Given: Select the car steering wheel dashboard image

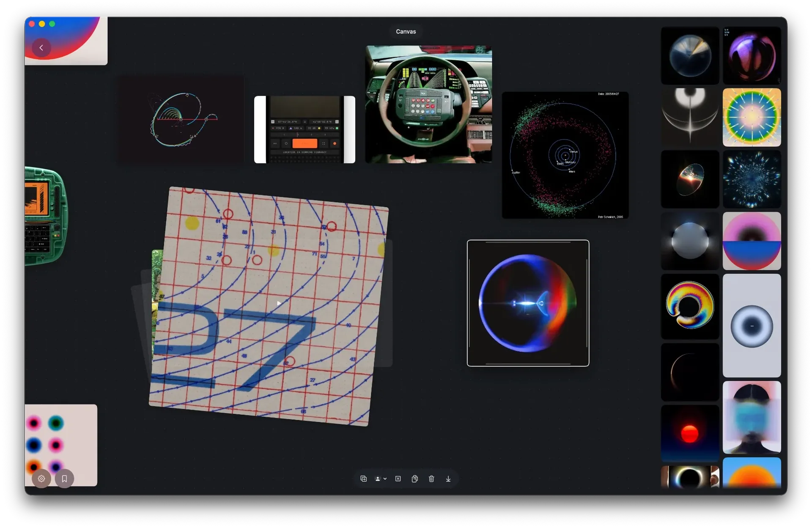Looking at the screenshot, I should [x=428, y=104].
